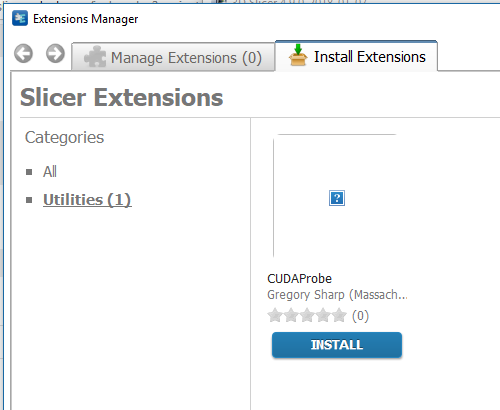The width and height of the screenshot is (500, 410).
Task: Rate CUDAProbe one star
Action: pyautogui.click(x=275, y=315)
